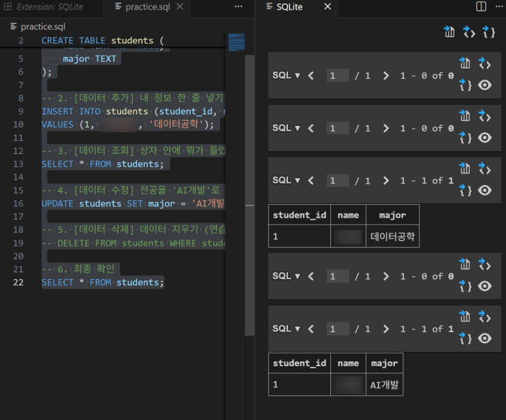Focus page number field above 데이터공학 table
506x420 pixels.
pos(338,180)
